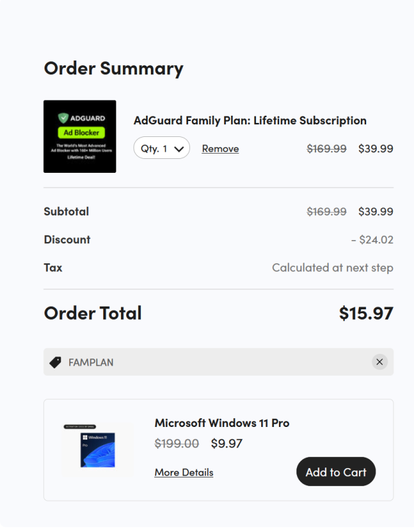This screenshot has height=532, width=414.
Task: Add Microsoft Windows 11 Pro to cart
Action: (336, 472)
